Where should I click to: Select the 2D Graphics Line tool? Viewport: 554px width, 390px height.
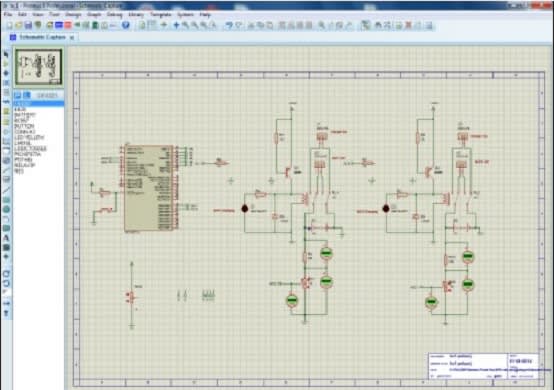tap(6, 190)
